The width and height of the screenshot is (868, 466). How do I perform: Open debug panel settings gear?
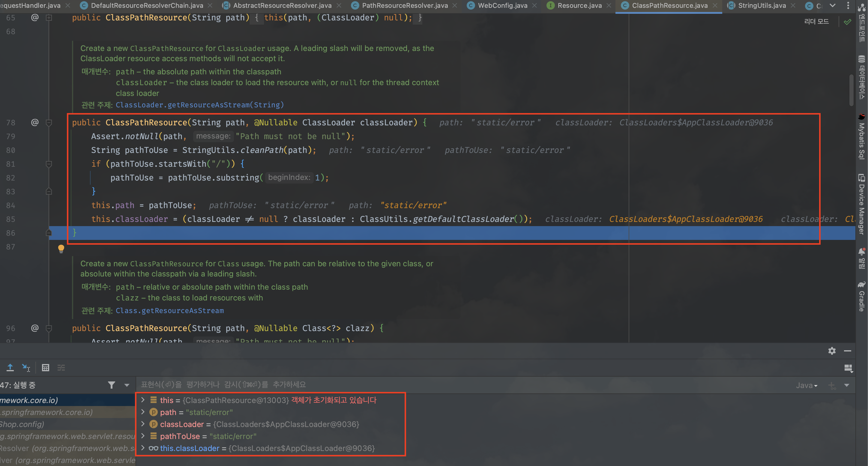[832, 351]
